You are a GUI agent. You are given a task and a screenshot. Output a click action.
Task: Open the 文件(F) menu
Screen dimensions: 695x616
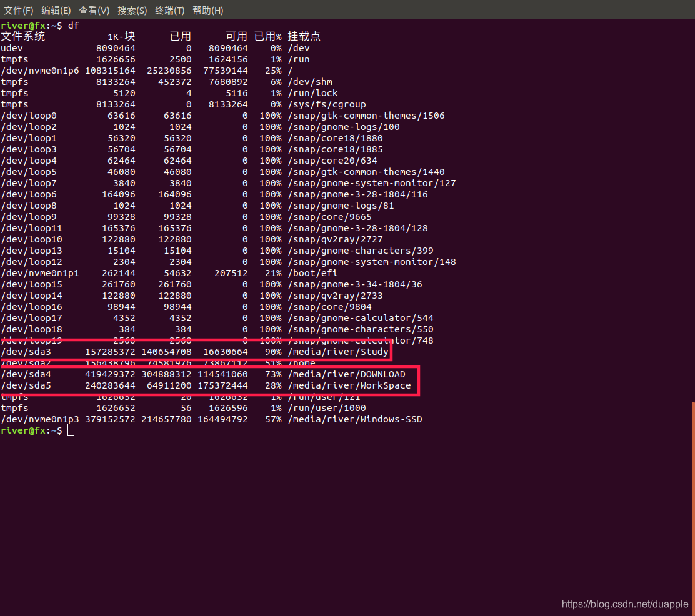click(x=19, y=10)
